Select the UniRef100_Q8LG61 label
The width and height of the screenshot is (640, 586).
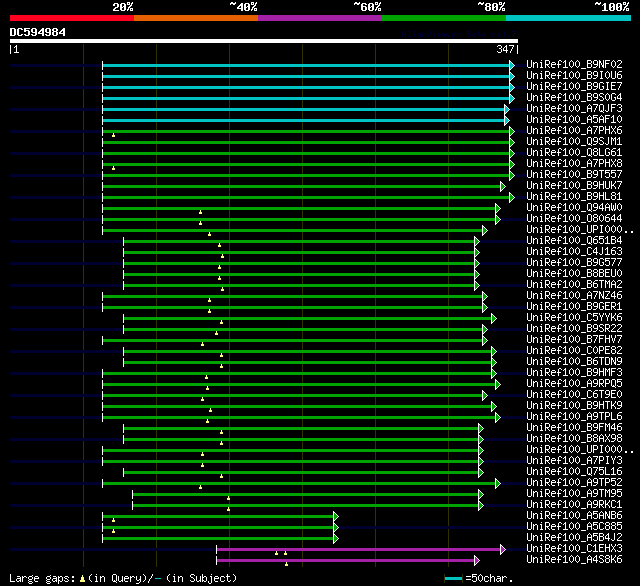(574, 153)
